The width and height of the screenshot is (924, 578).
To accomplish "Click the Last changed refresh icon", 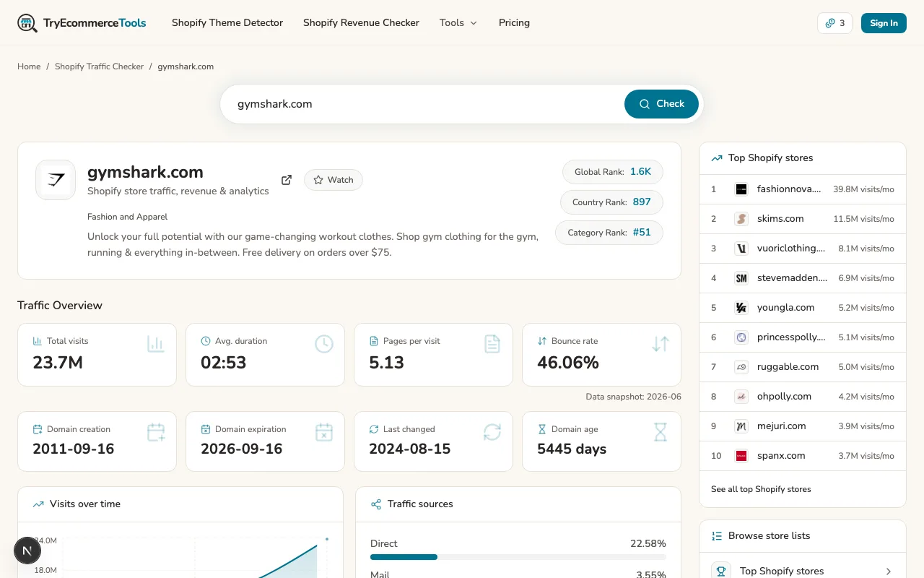I will (492, 432).
